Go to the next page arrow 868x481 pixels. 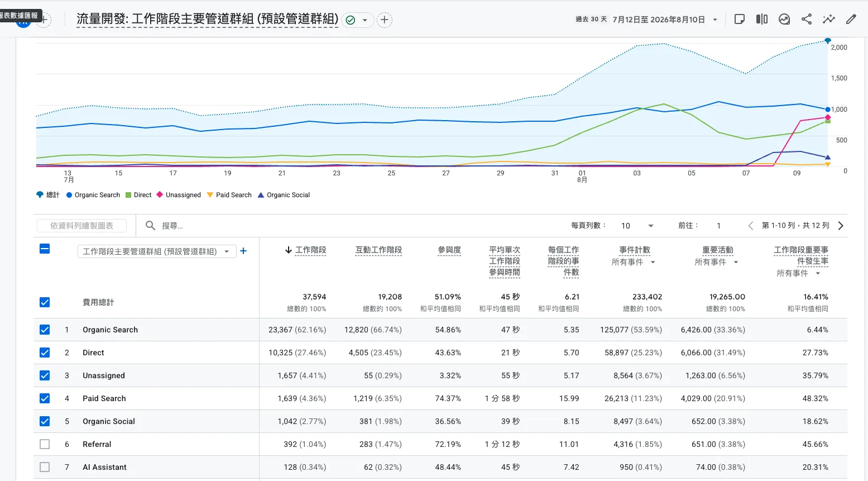[x=841, y=226]
